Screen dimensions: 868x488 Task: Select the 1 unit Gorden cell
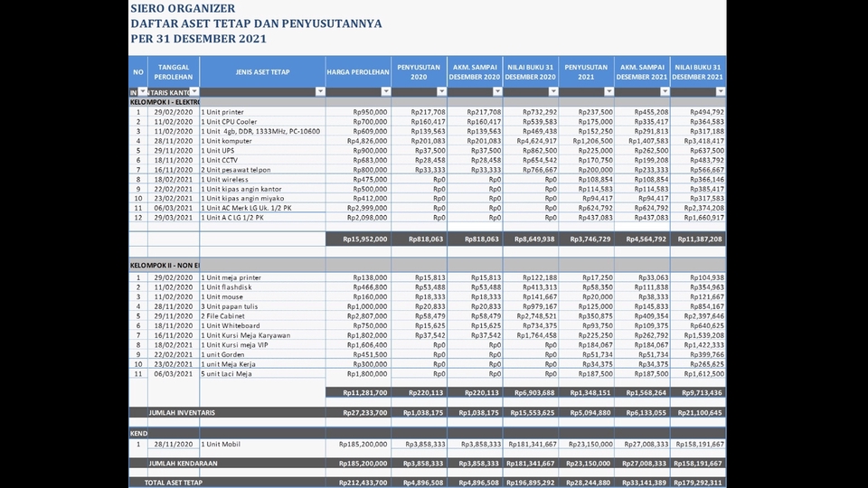click(262, 354)
